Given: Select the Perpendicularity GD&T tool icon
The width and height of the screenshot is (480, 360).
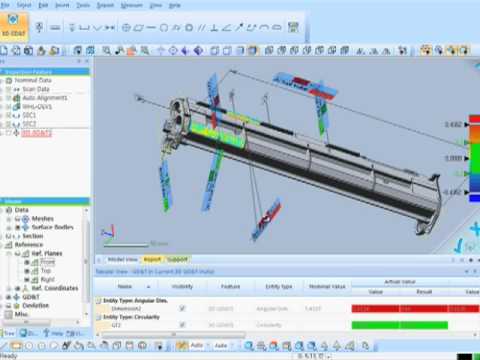Looking at the screenshot, I should [214, 28].
